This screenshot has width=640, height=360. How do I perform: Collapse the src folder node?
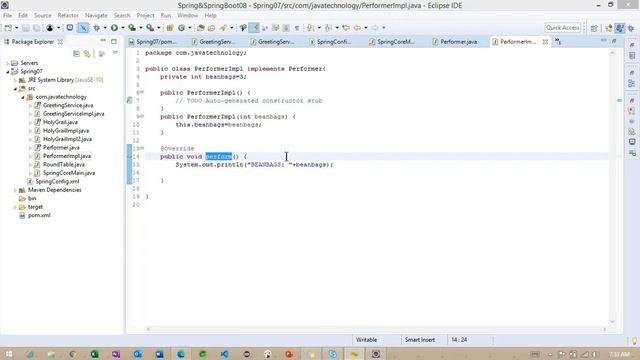(x=15, y=89)
